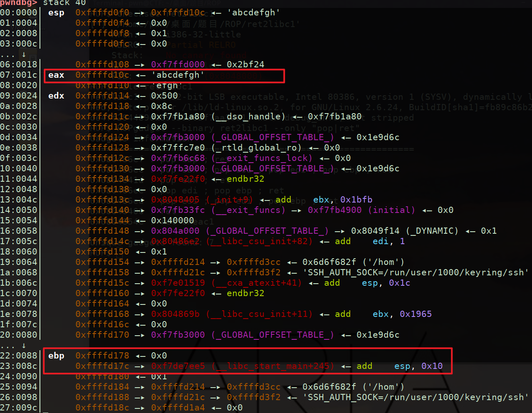This screenshot has width=532, height=413.
Task: Click the value 0x8c
Action: click(x=162, y=106)
